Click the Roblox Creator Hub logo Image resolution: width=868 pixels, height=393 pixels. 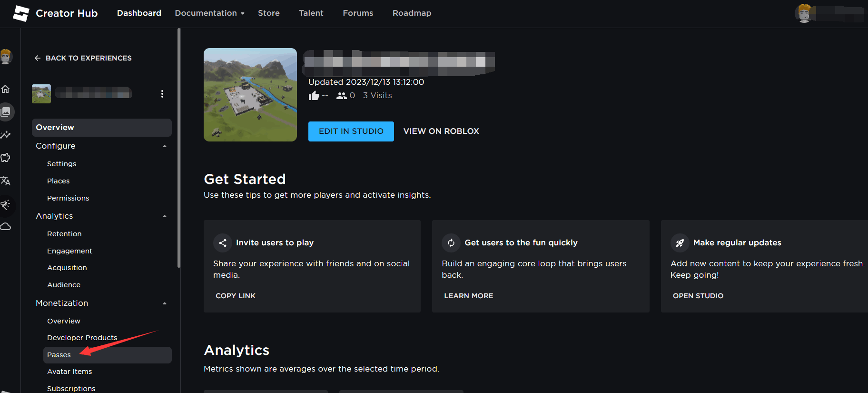point(21,13)
